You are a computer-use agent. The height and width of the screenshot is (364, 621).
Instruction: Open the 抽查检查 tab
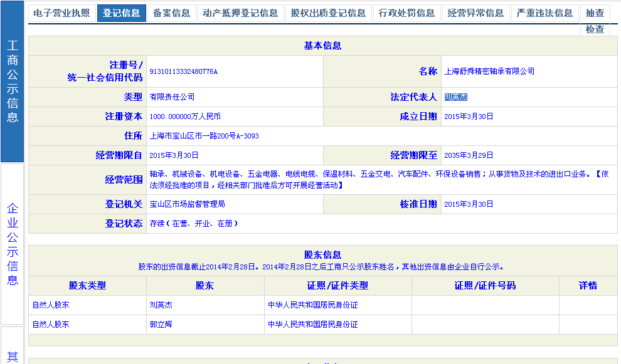[595, 20]
